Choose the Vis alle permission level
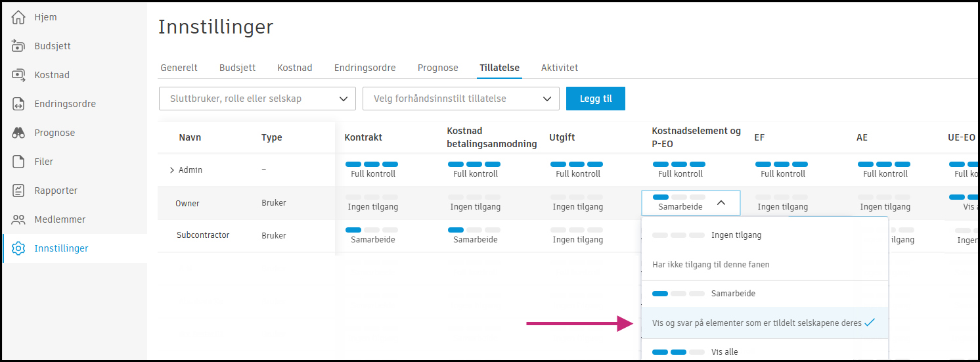The image size is (980, 362). [x=724, y=351]
